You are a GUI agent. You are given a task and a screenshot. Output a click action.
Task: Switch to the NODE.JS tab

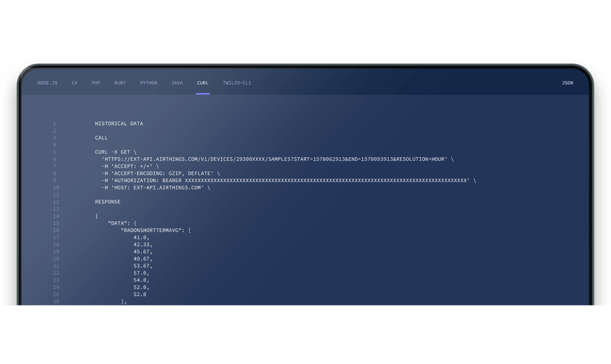pyautogui.click(x=47, y=83)
